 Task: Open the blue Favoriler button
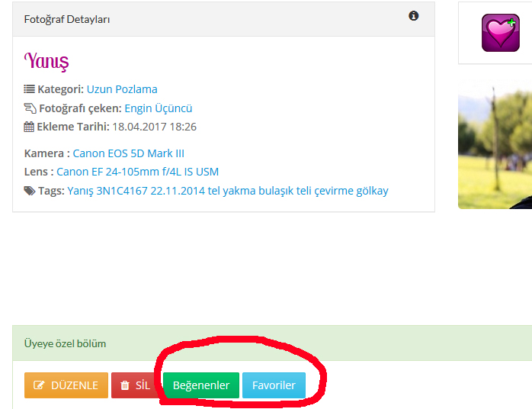(x=274, y=385)
